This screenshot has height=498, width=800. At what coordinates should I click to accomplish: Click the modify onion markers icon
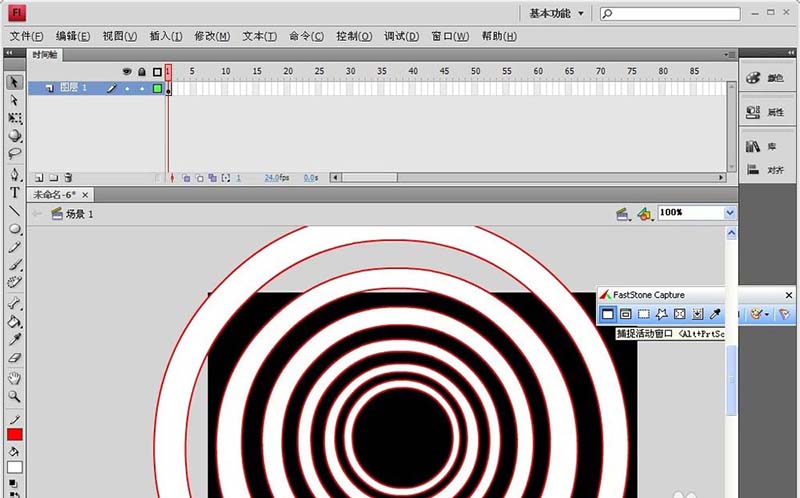point(226,178)
